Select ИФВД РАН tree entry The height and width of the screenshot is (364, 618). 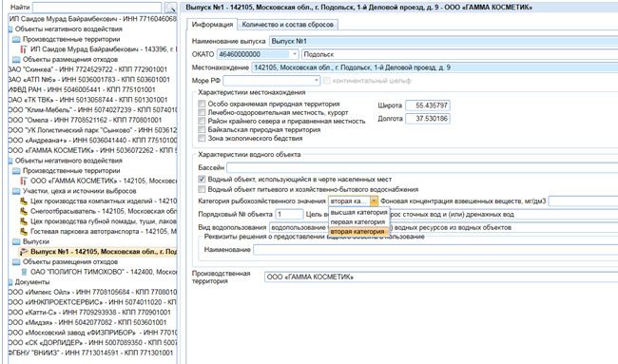[82, 90]
